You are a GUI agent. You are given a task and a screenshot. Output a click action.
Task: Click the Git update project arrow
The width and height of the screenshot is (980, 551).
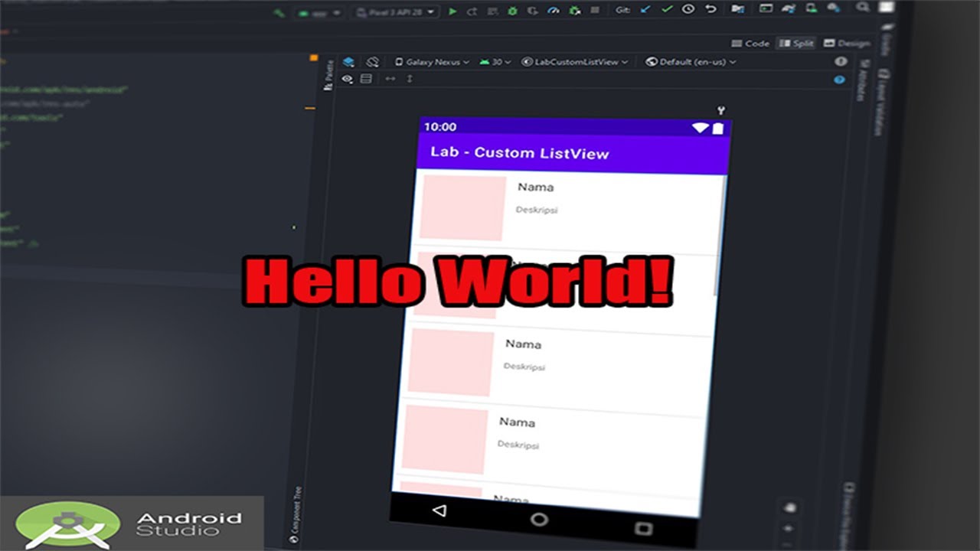(645, 10)
